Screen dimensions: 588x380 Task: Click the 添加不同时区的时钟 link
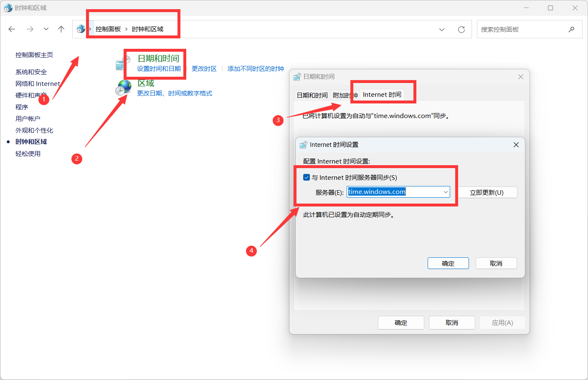256,69
